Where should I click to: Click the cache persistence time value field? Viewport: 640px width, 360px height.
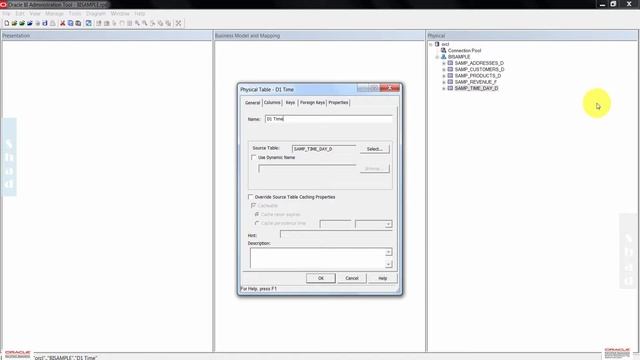coord(336,224)
